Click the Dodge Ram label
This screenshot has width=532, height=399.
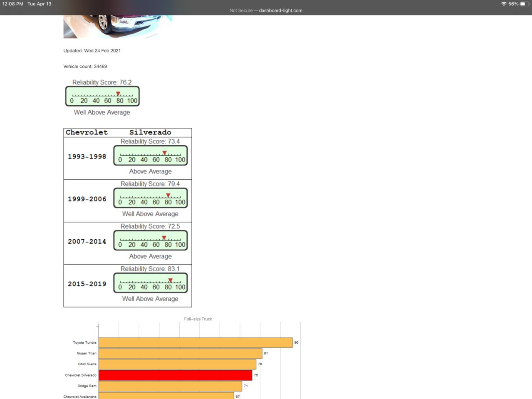[x=87, y=386]
